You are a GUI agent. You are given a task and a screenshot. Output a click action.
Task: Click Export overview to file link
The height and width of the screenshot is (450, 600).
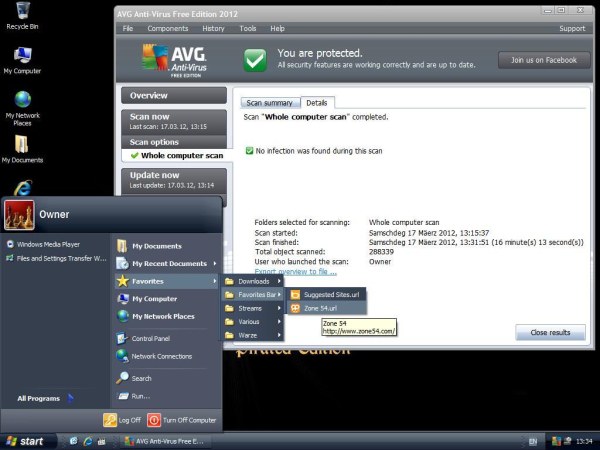click(295, 271)
